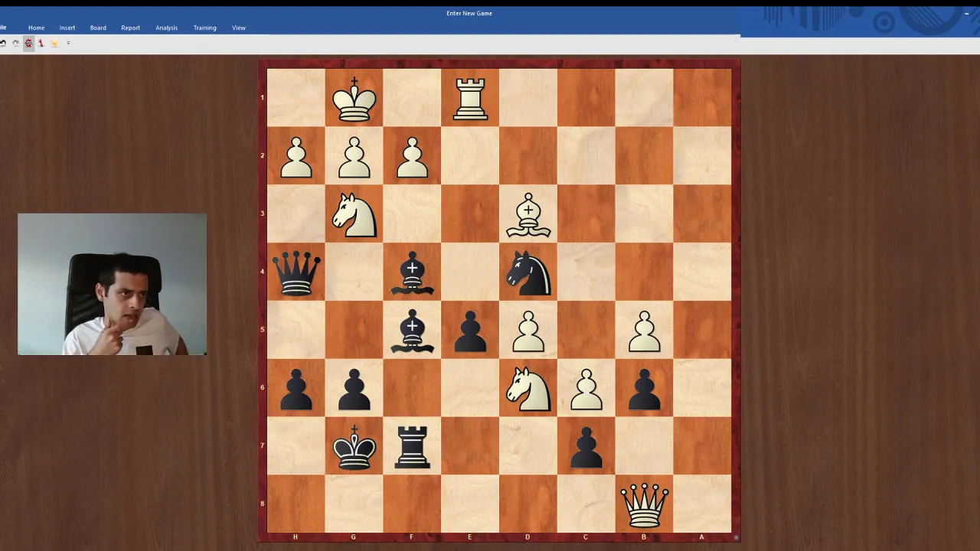Click the redo arrow in quick toolbar
The image size is (980, 551).
tap(15, 43)
